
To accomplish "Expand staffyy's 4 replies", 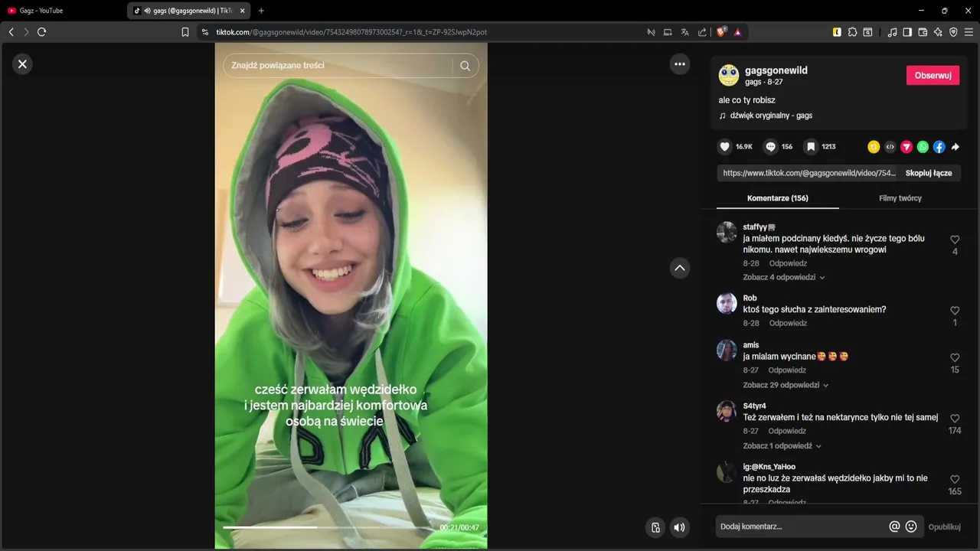I will [x=784, y=277].
